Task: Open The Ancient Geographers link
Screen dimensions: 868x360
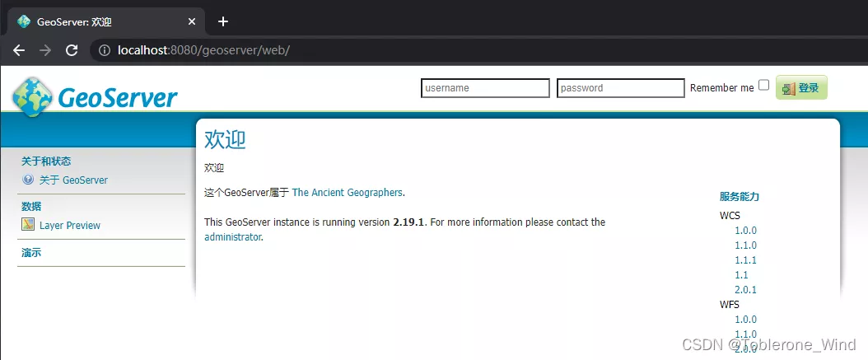Action: [x=347, y=192]
